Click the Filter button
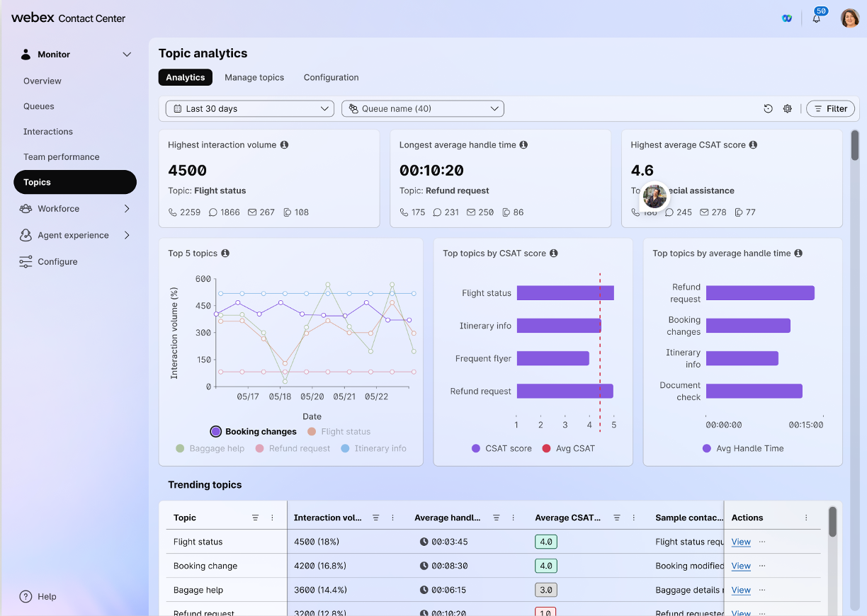 point(830,109)
